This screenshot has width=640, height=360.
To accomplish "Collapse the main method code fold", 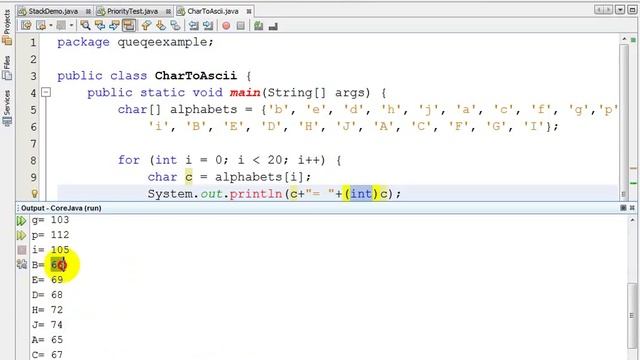I will 46,93.
